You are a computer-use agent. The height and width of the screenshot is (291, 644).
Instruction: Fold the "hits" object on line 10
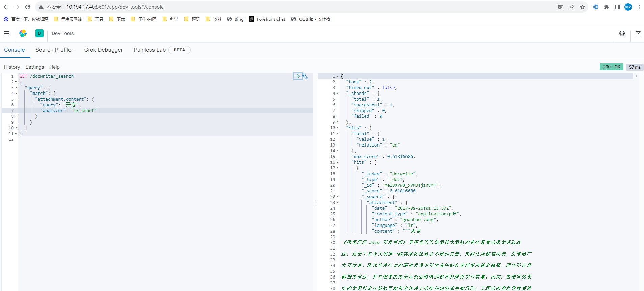pyautogui.click(x=337, y=128)
